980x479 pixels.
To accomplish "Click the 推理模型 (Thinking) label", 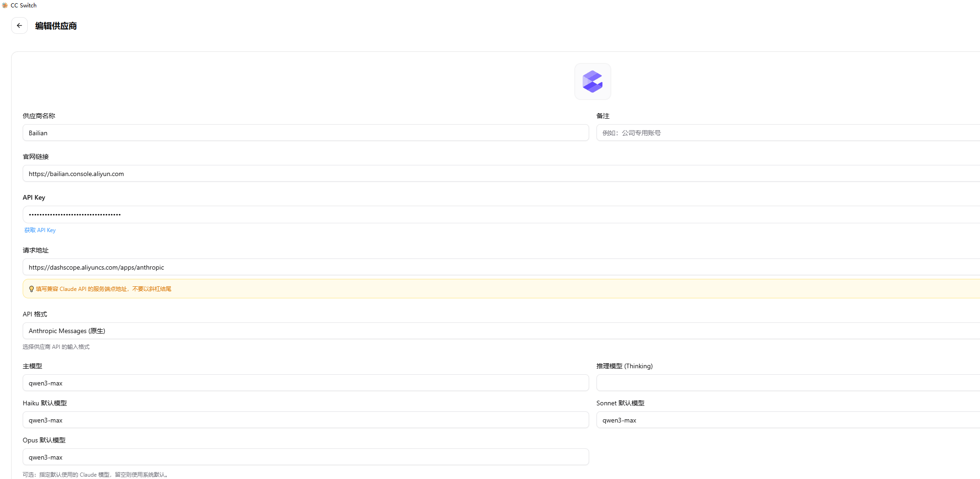I will (624, 366).
